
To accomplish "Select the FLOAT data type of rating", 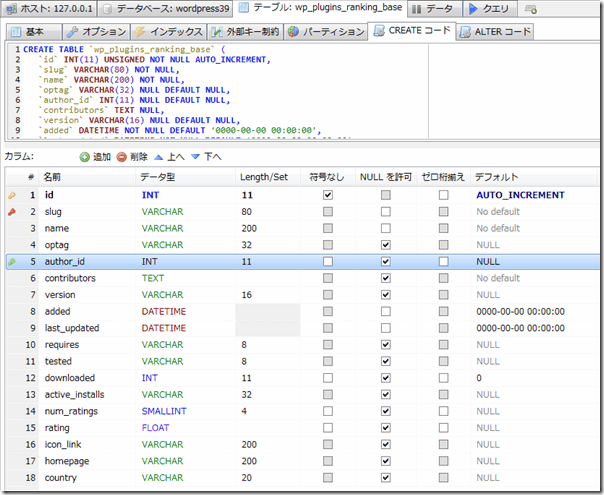I will point(155,428).
